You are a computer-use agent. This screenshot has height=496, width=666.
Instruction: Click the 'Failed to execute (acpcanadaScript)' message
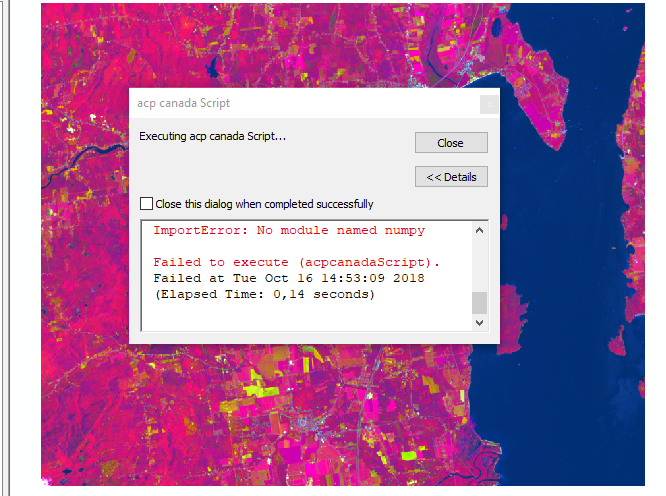[296, 262]
